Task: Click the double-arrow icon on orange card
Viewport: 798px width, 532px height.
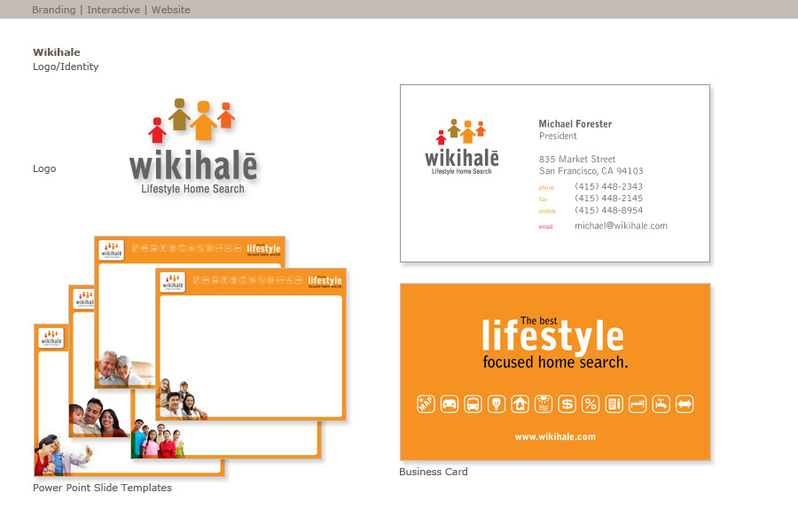Action: [x=685, y=404]
